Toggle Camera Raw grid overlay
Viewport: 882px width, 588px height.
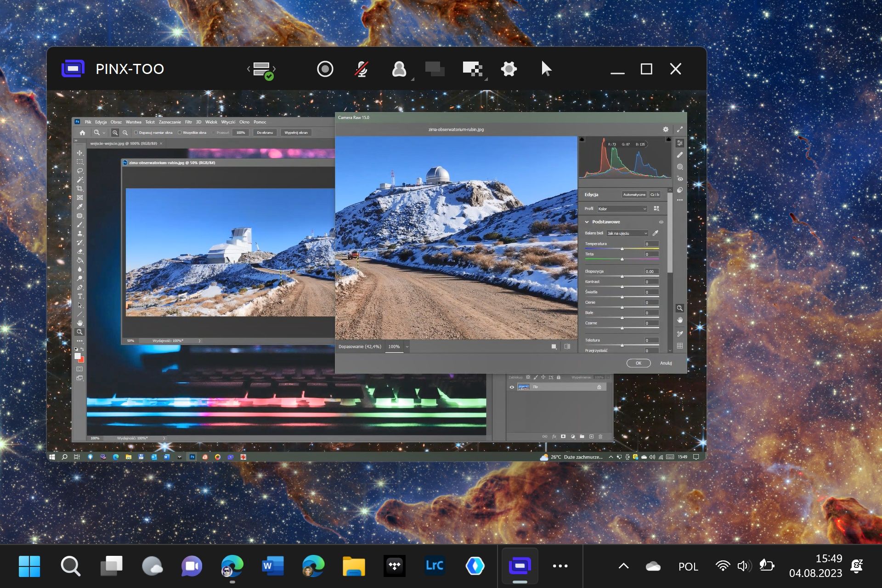[680, 345]
